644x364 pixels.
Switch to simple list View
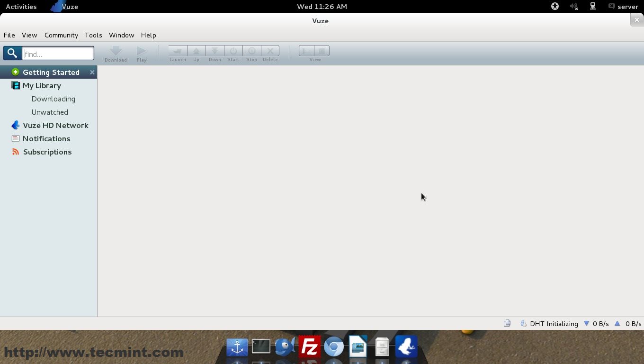click(x=306, y=51)
